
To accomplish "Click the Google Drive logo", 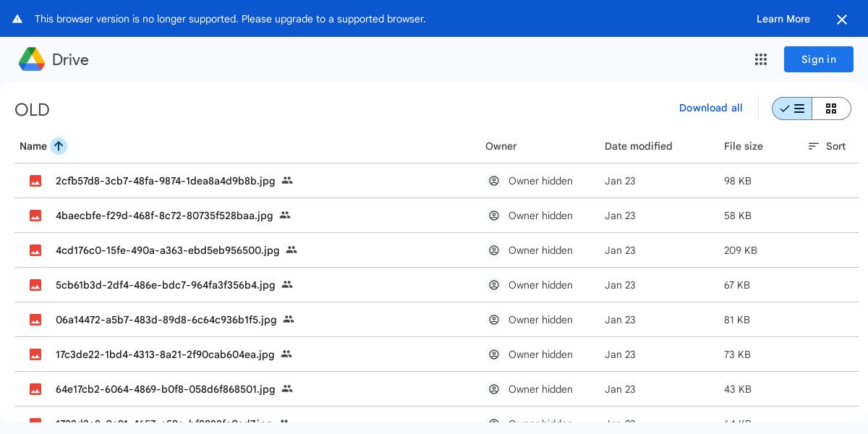I will 32,59.
